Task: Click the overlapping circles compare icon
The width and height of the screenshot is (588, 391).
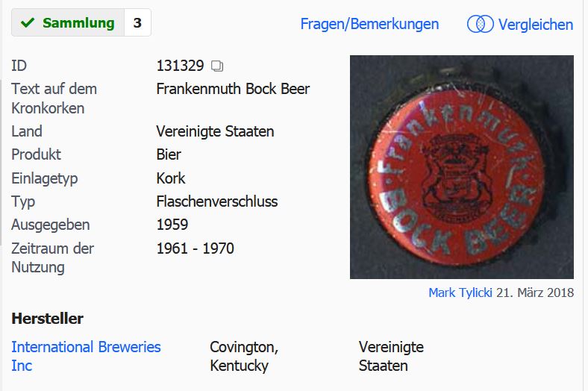Action: (480, 25)
